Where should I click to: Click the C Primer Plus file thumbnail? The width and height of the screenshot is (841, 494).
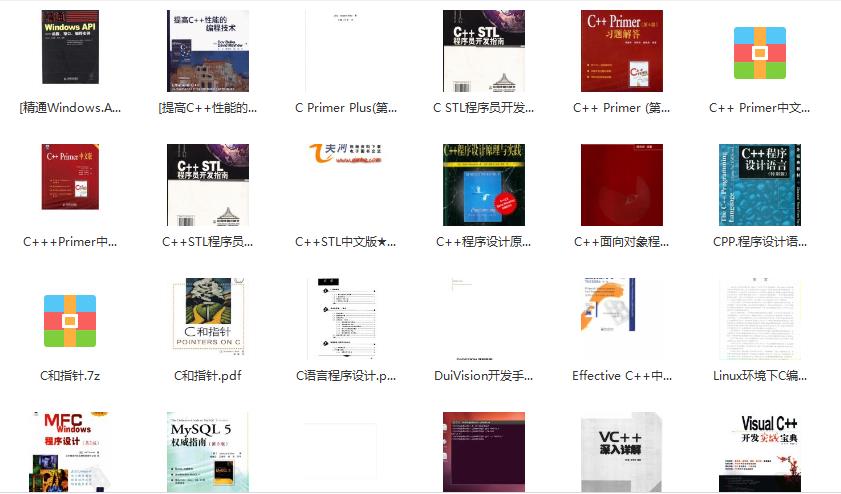[346, 51]
